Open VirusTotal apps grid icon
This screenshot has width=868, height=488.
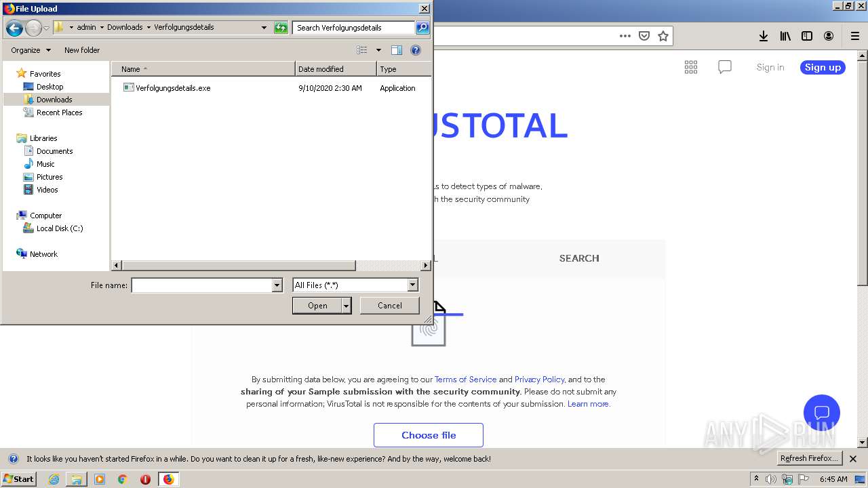point(691,67)
